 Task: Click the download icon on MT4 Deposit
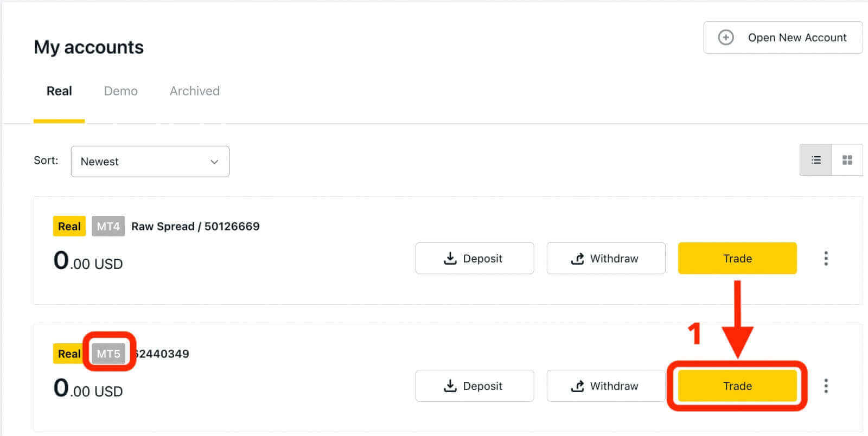450,258
